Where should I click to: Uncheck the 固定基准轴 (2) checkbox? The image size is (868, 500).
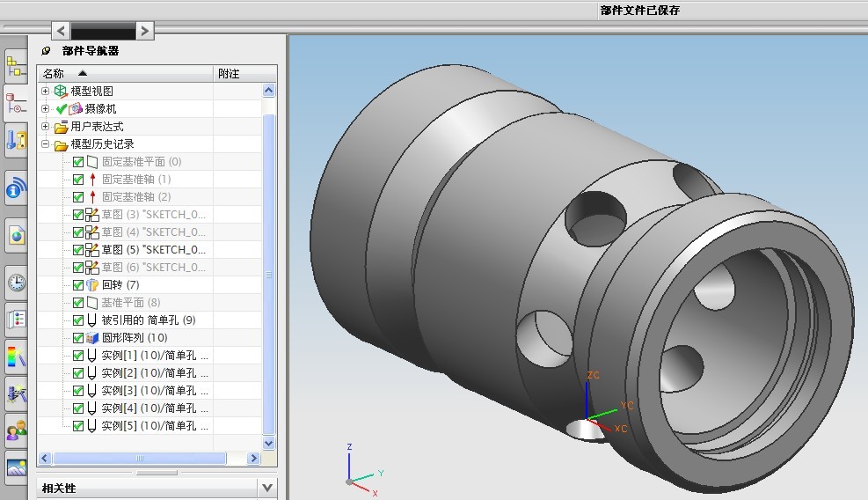[78, 197]
